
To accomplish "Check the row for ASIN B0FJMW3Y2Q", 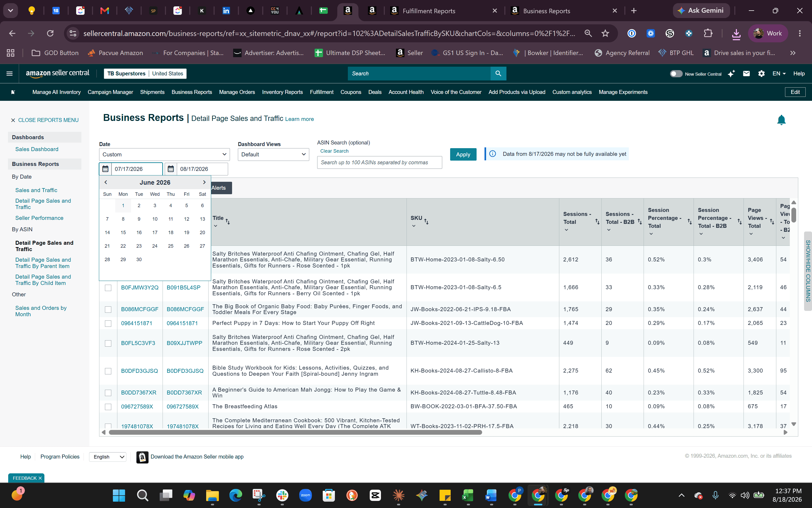I will (108, 288).
